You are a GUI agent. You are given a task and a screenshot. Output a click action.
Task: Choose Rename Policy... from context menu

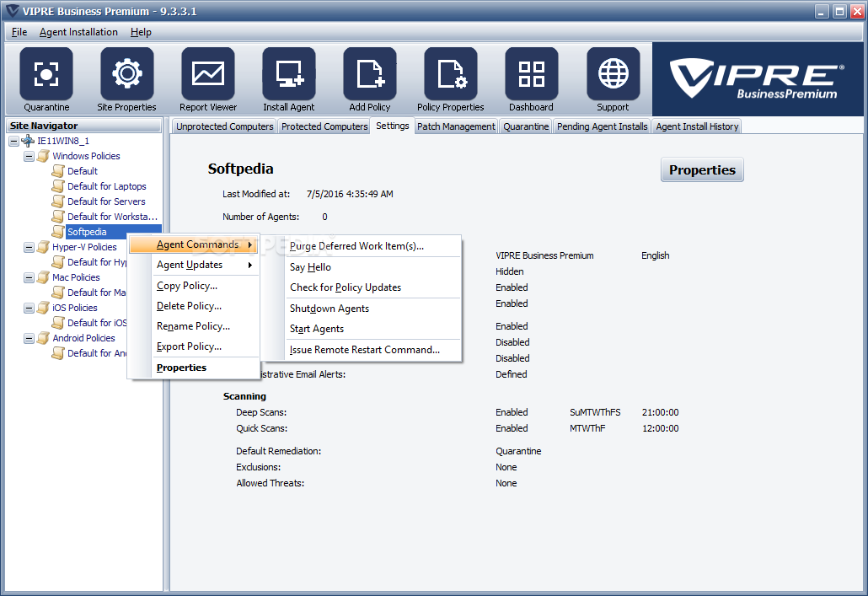[195, 326]
